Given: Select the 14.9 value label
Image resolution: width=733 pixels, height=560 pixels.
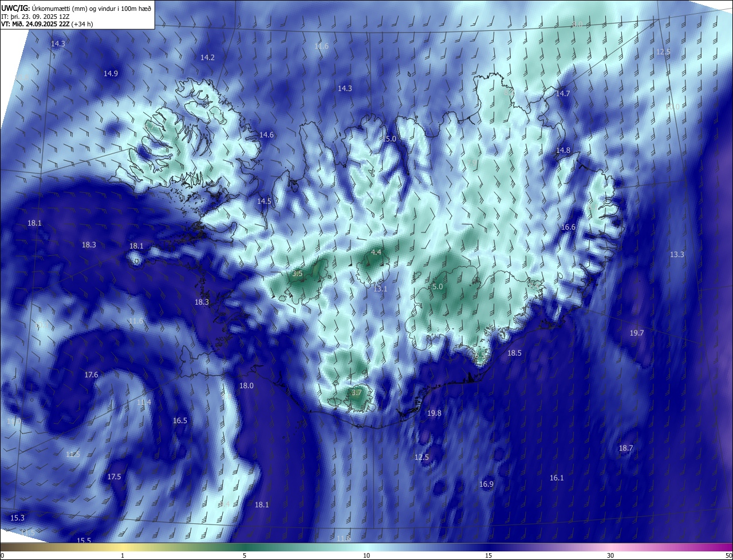Looking at the screenshot, I should [111, 74].
